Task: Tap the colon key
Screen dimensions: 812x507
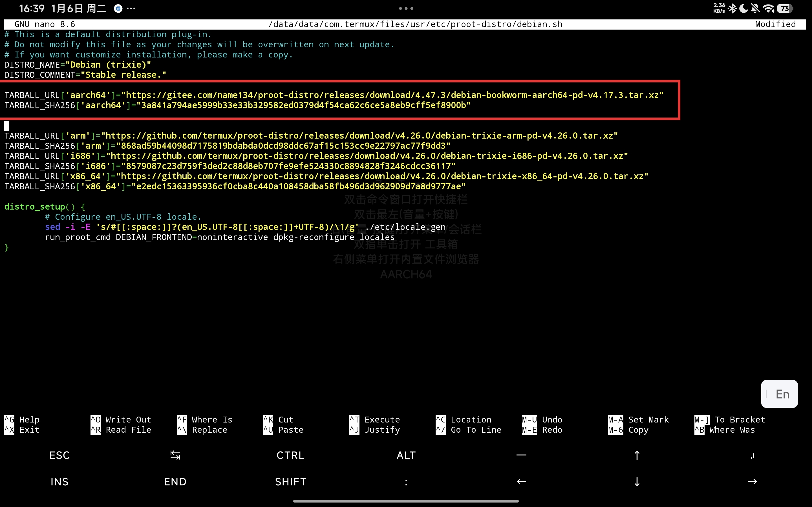Action: (x=406, y=482)
